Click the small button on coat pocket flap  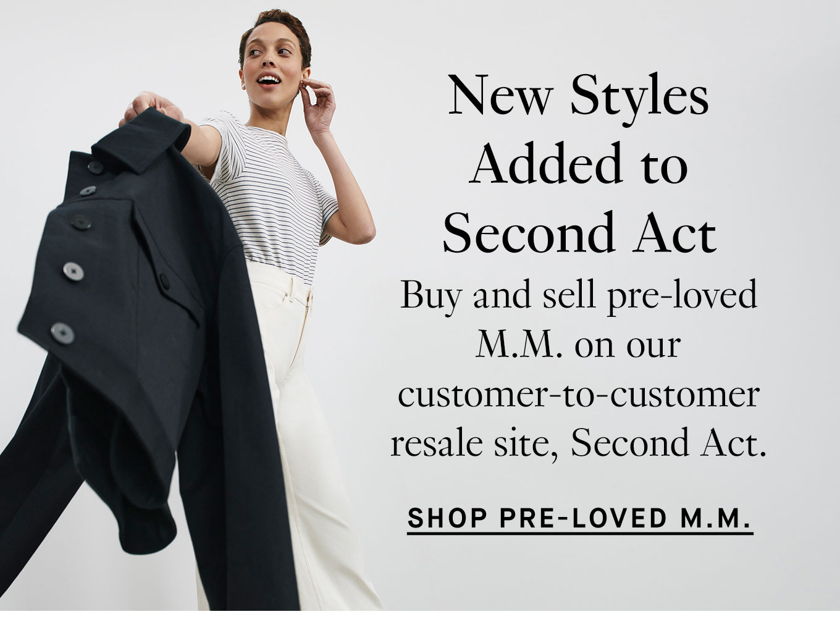[x=166, y=281]
